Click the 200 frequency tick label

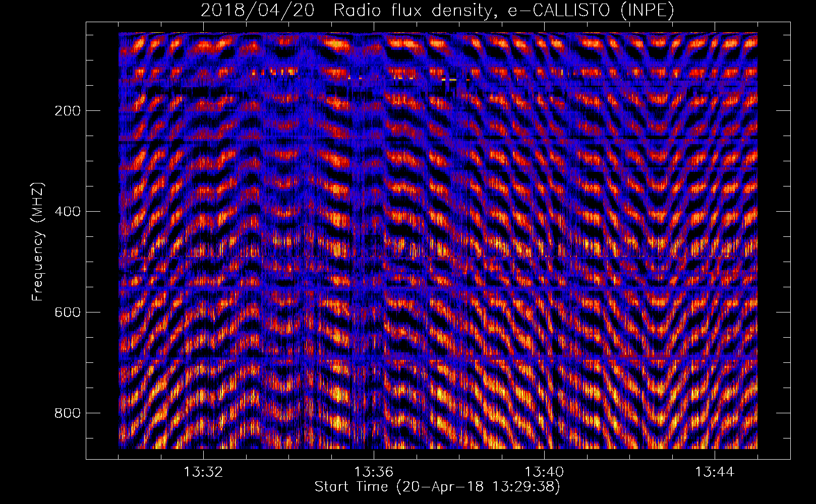pos(68,111)
